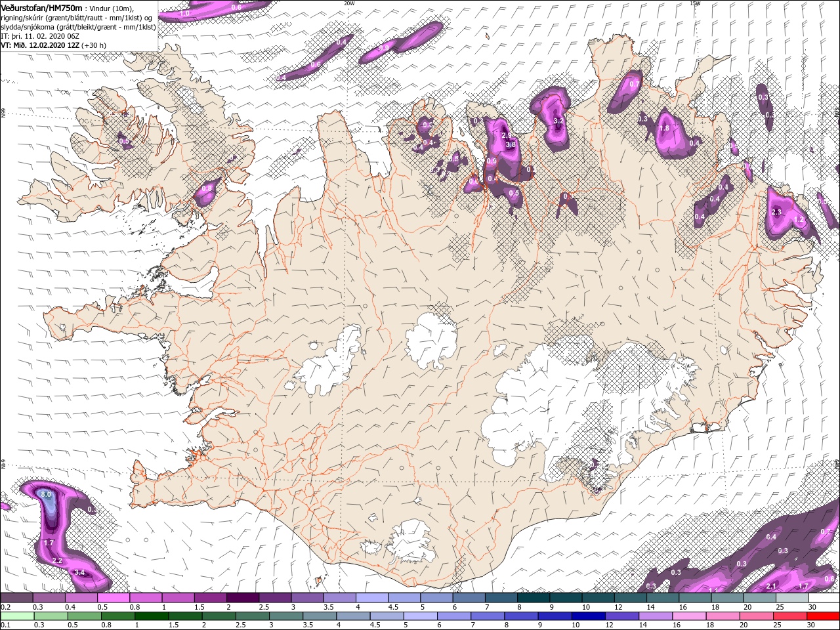840x630 pixels.
Task: Click the 0.2 label in the purple legend row
Action: pos(5,607)
